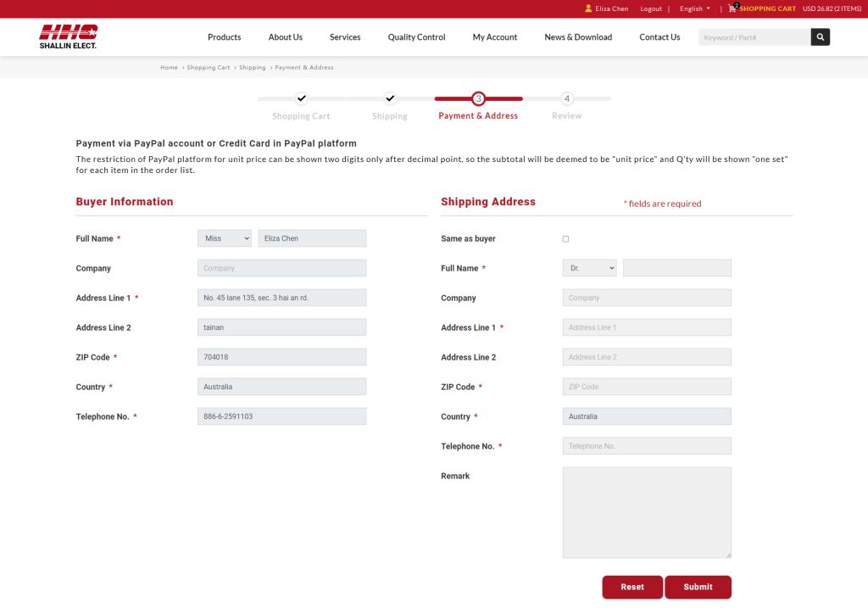Click the Logout link

click(651, 8)
